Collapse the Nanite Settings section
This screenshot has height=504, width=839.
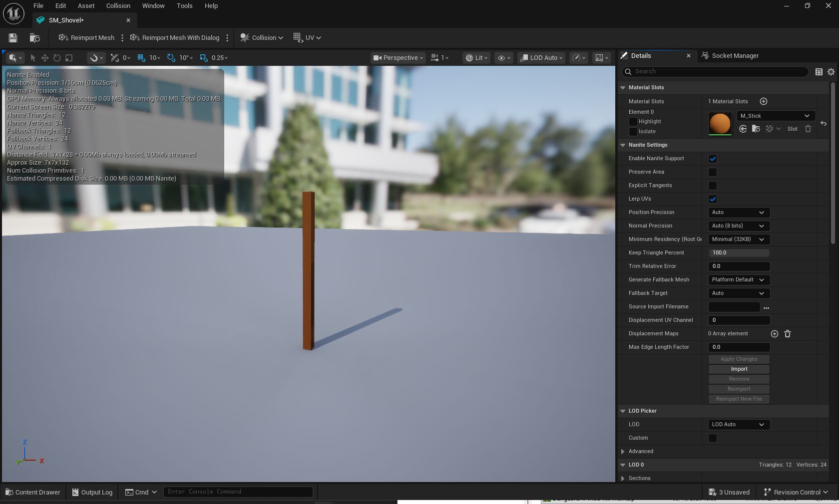[623, 145]
